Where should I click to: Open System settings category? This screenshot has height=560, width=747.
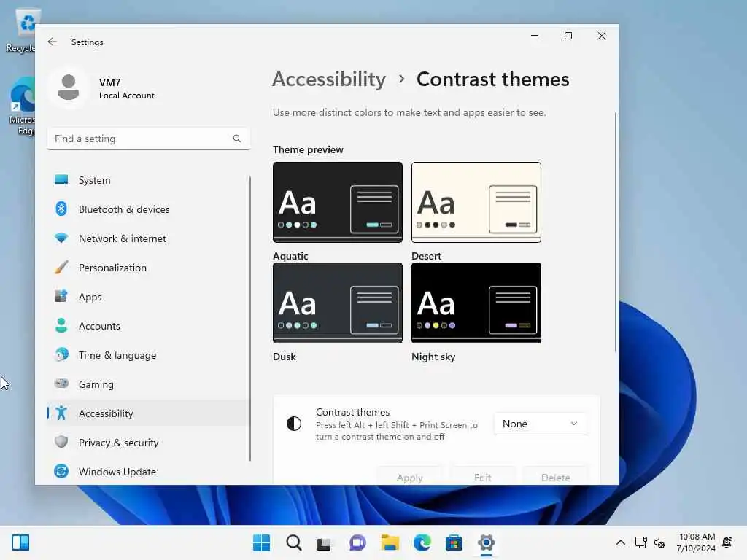[x=149, y=180]
